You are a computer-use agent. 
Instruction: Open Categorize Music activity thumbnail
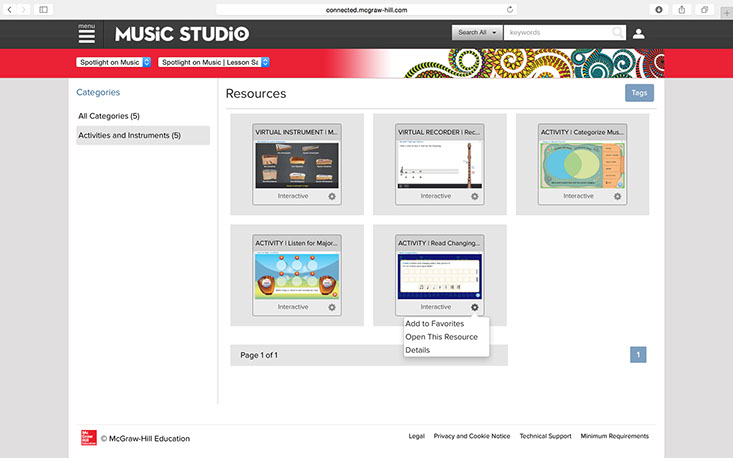(x=582, y=165)
